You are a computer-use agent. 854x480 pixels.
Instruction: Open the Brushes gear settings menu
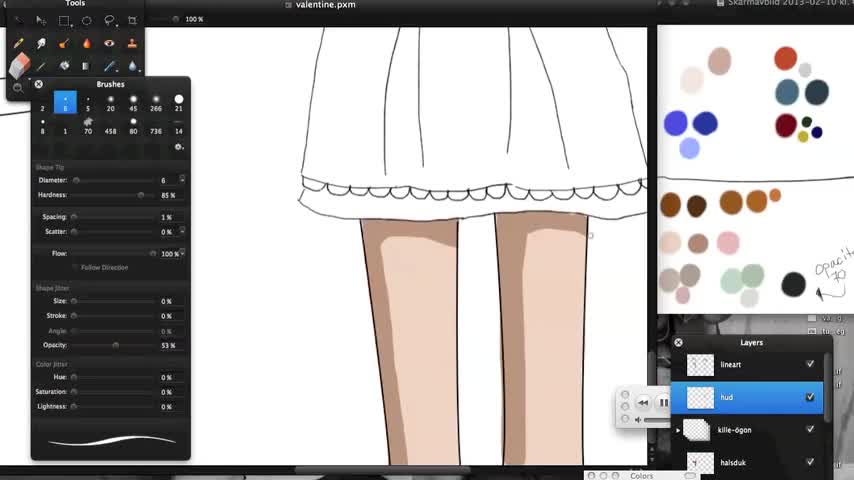point(179,147)
